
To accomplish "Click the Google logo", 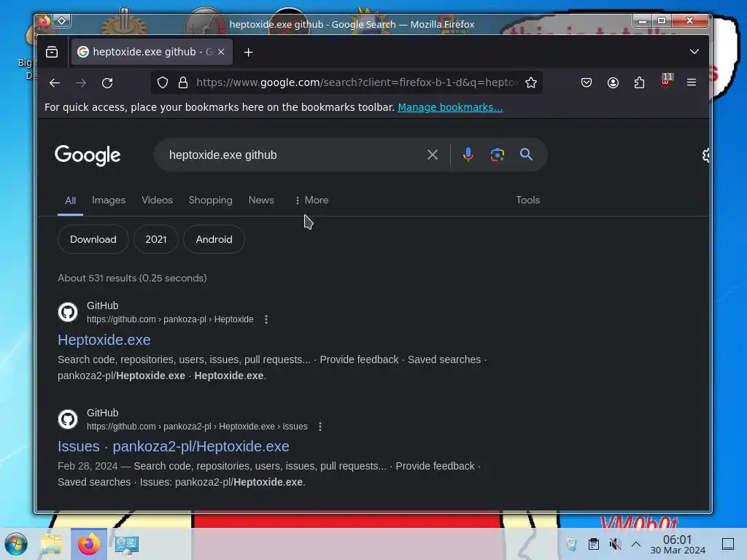I will click(x=88, y=155).
